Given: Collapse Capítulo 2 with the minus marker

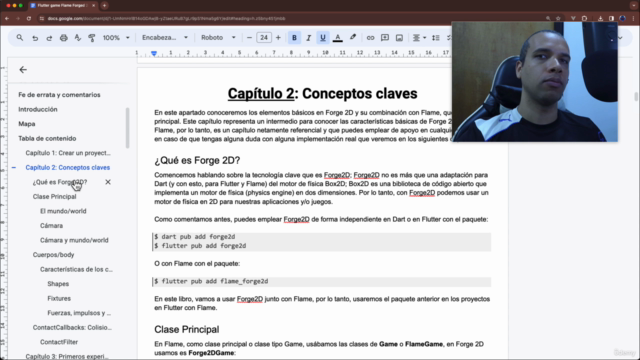Looking at the screenshot, I should pyautogui.click(x=14, y=167).
